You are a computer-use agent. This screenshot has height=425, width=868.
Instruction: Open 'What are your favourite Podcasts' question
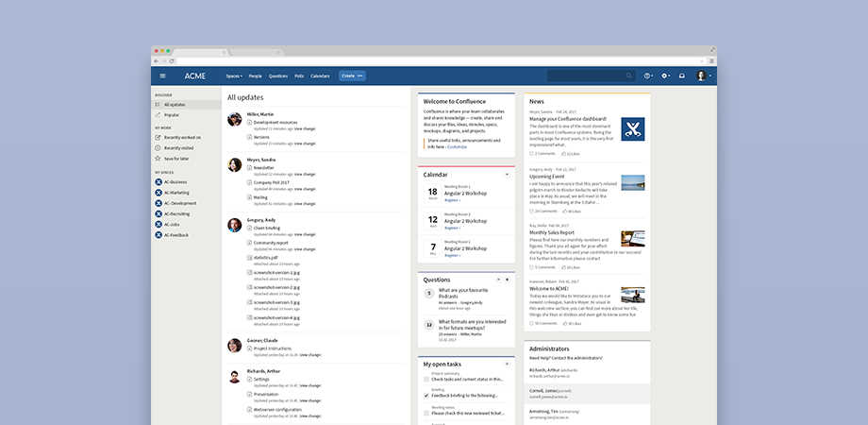click(463, 293)
